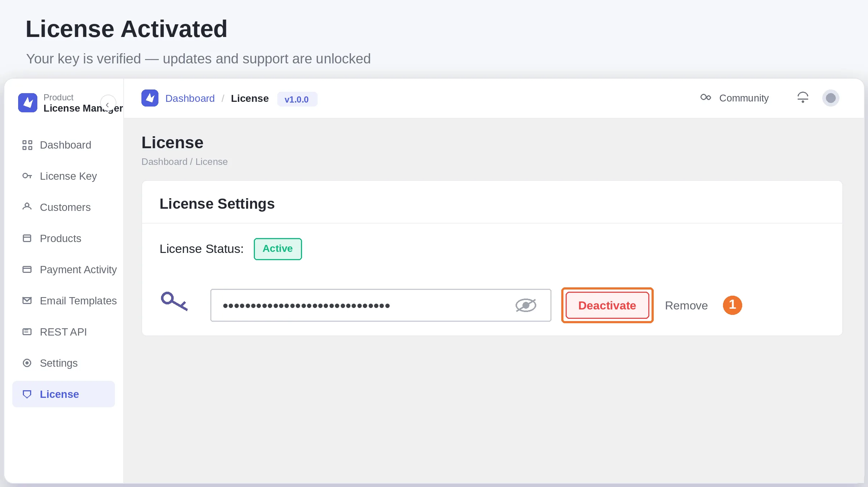
Task: Click the user avatar in top bar
Action: [831, 98]
